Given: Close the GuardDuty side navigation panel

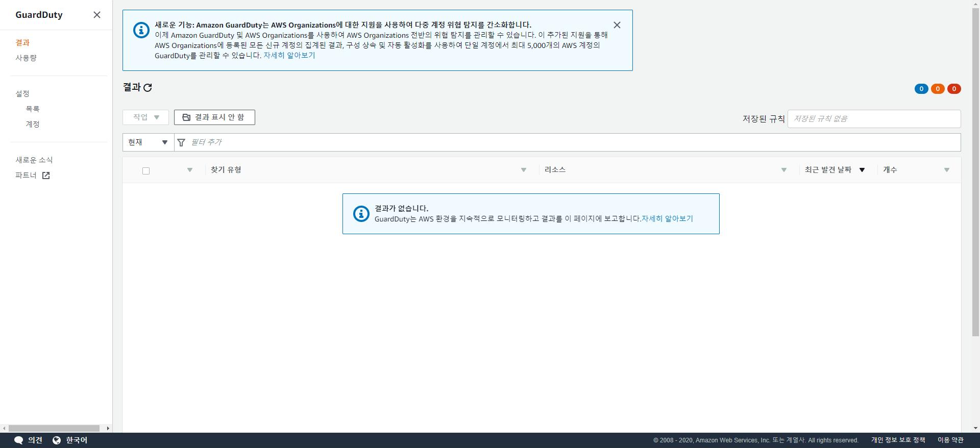Looking at the screenshot, I should [x=97, y=15].
